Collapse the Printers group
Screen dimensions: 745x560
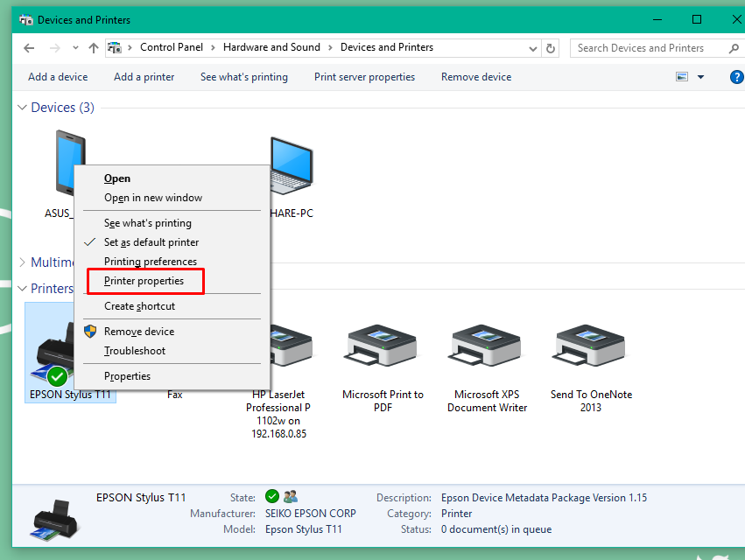(x=22, y=288)
